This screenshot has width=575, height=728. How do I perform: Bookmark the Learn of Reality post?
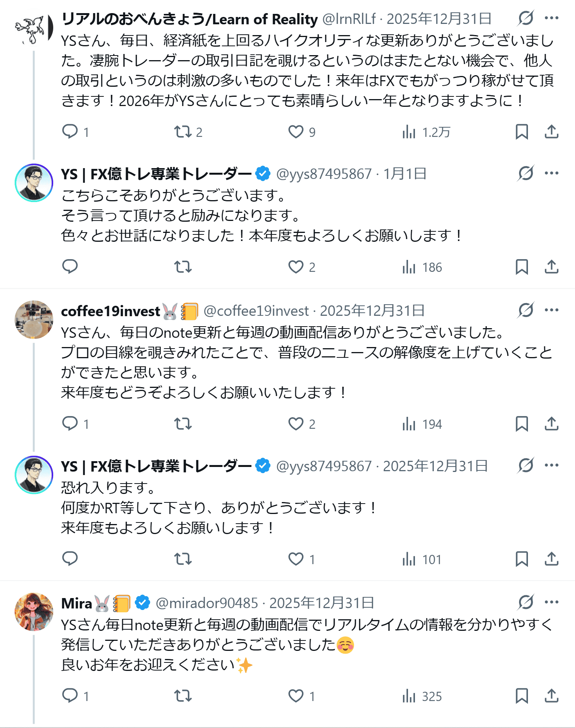pyautogui.click(x=522, y=132)
